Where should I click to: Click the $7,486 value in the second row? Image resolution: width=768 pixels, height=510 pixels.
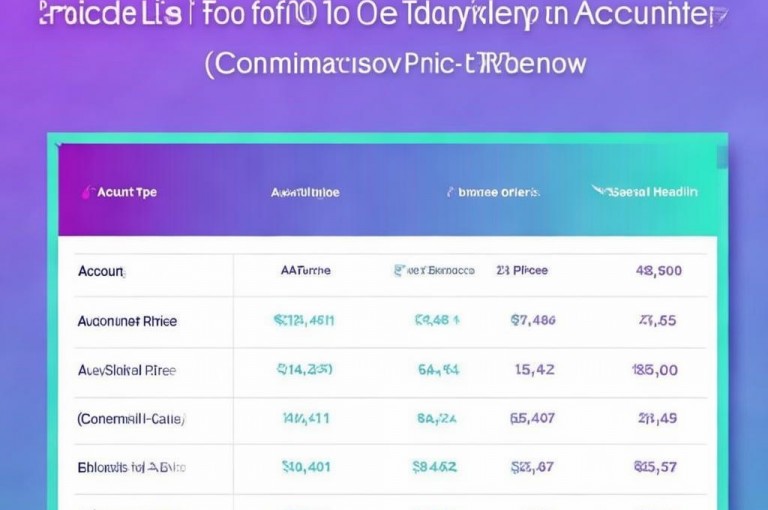pyautogui.click(x=533, y=320)
